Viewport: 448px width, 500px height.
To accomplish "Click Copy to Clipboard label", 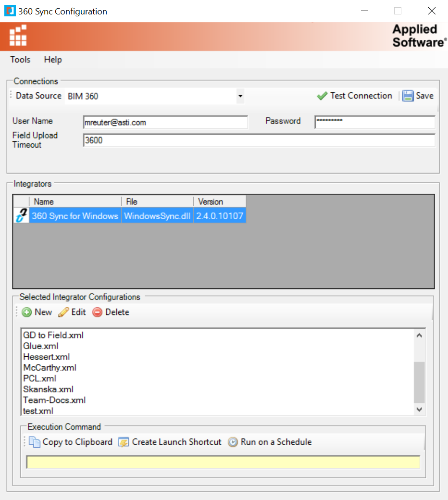I will pyautogui.click(x=77, y=442).
